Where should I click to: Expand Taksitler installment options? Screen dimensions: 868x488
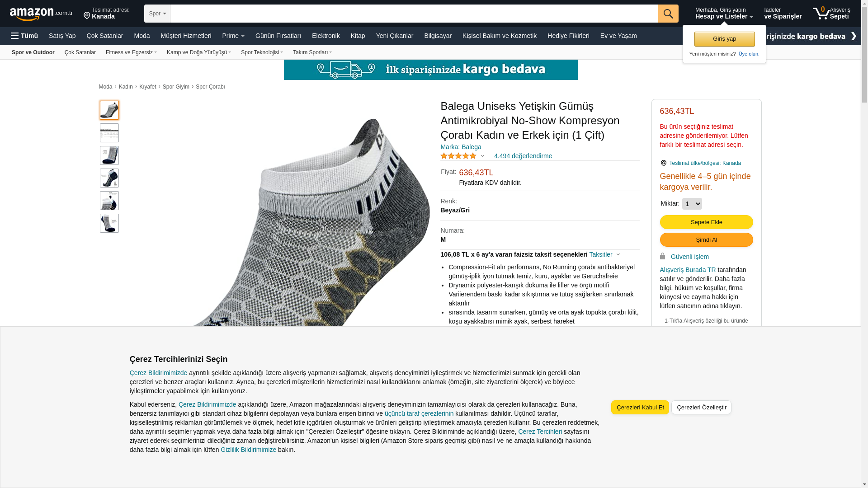(604, 254)
